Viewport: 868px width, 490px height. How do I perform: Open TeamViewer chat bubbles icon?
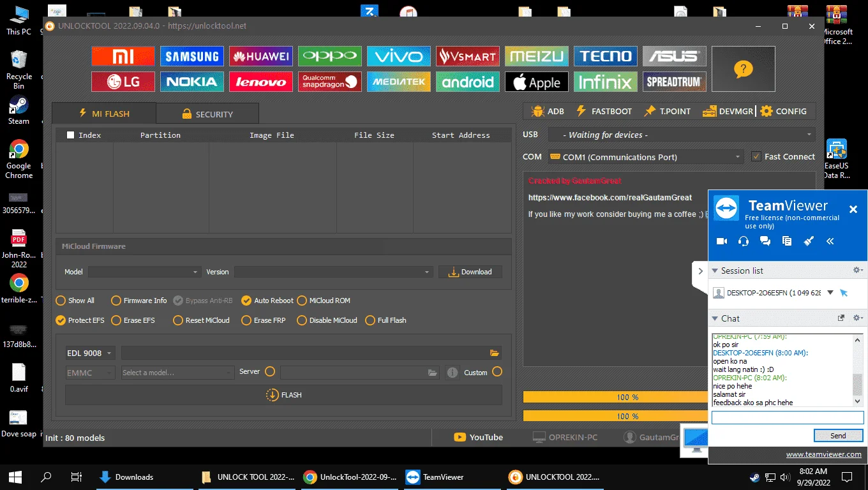765,241
